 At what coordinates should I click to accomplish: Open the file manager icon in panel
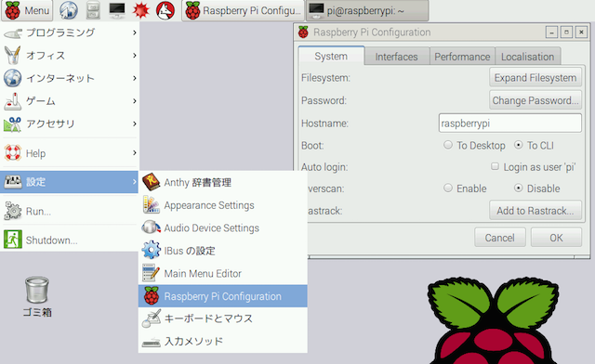pos(93,10)
